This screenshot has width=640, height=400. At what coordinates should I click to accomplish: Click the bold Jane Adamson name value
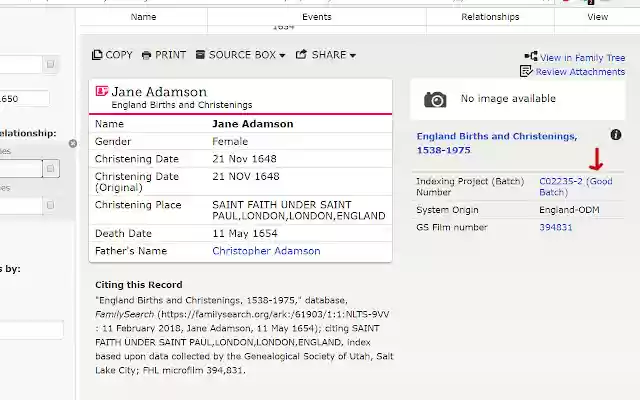253,124
